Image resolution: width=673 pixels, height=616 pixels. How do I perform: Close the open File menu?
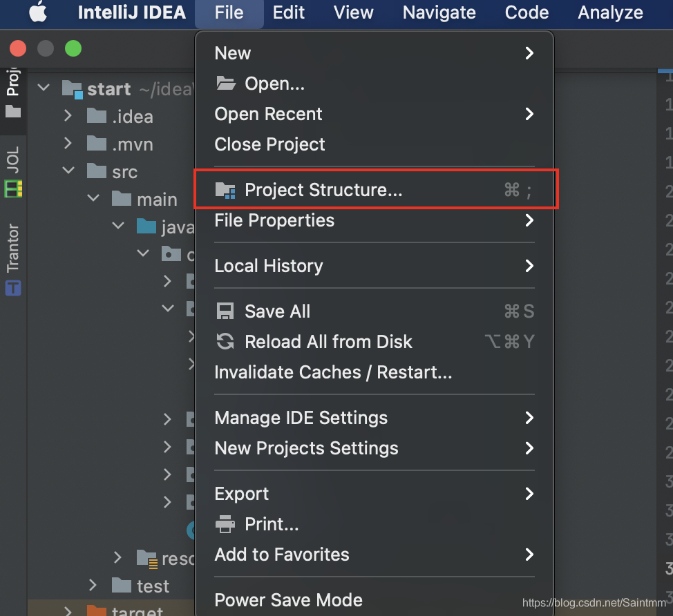(229, 12)
